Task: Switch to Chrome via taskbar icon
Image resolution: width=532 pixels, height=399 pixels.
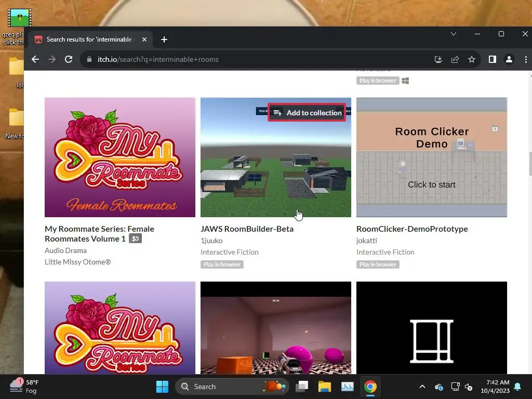Action: (x=370, y=387)
